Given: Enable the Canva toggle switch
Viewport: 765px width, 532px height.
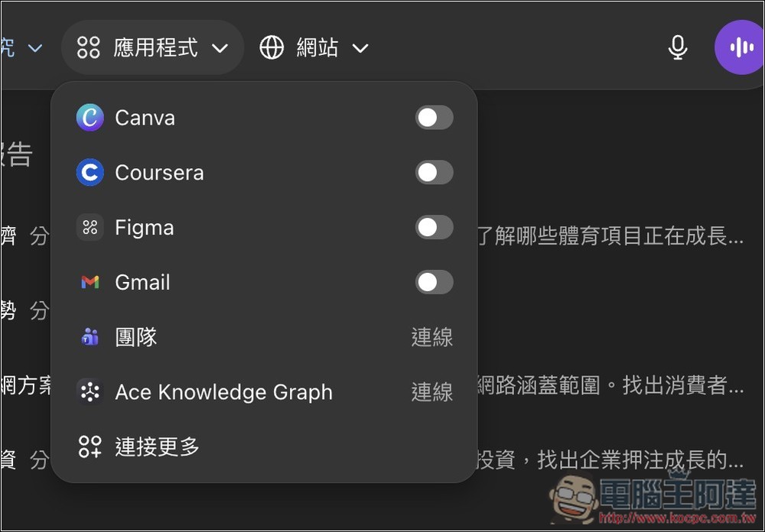Looking at the screenshot, I should (434, 118).
